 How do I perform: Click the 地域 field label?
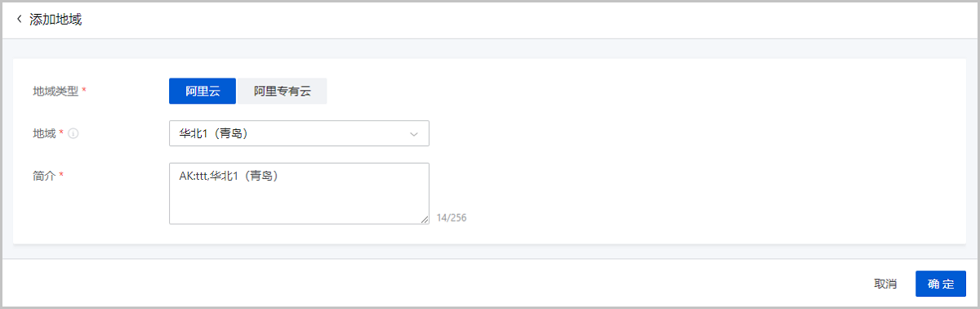[x=44, y=134]
